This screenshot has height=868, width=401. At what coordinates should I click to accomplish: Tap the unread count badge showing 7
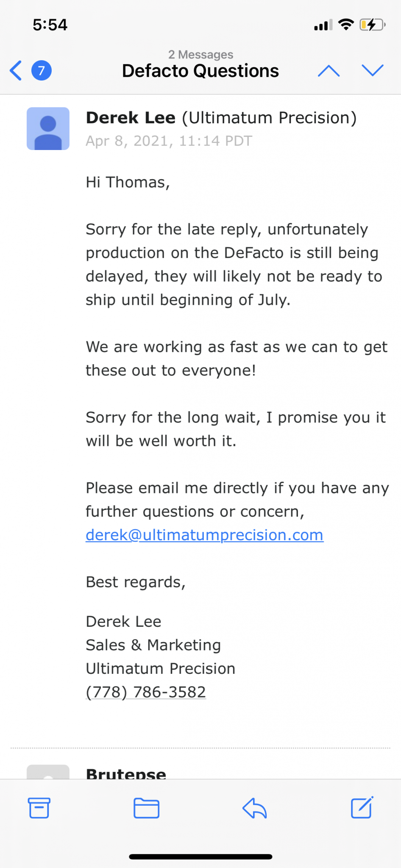pos(42,70)
